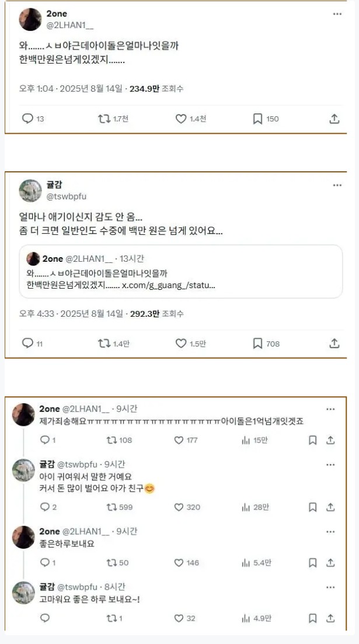Open the x.com/g_guang_ link in quoted tweet
The height and width of the screenshot is (644, 359).
click(x=168, y=285)
